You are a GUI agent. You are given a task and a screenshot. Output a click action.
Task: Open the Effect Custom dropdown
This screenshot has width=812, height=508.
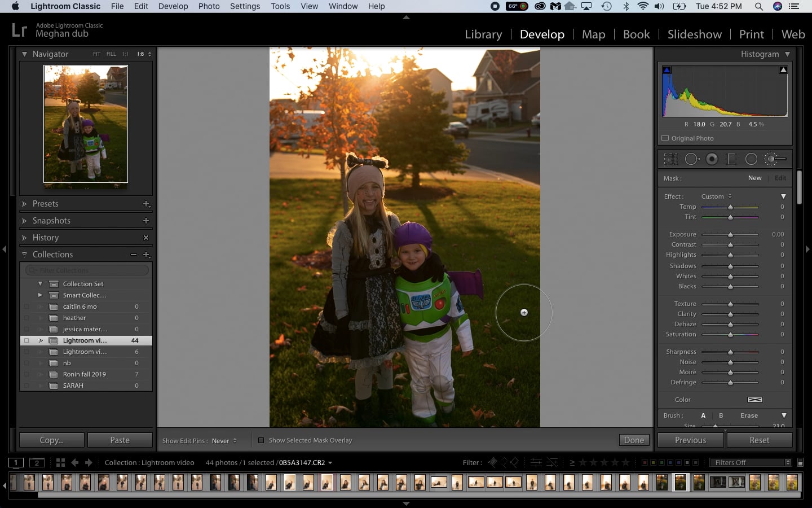[716, 196]
